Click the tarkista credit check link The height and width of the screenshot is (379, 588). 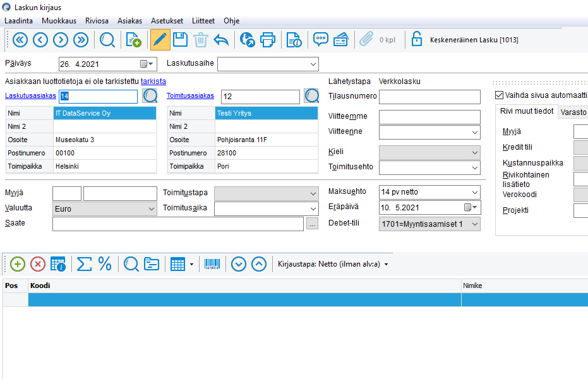(x=153, y=81)
